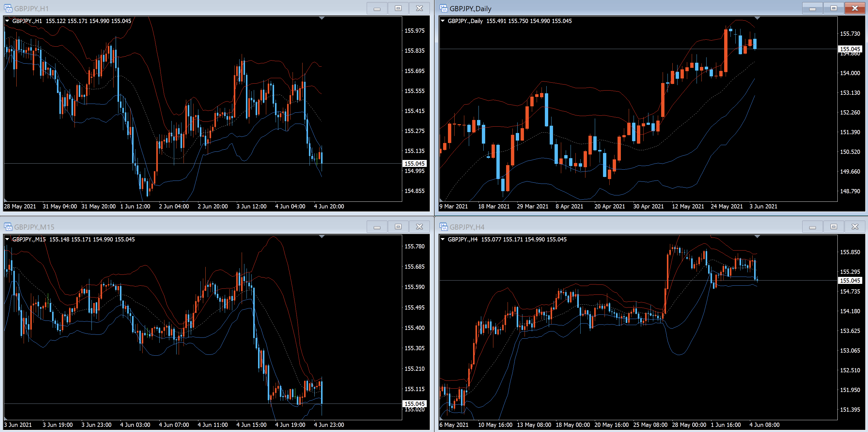The width and height of the screenshot is (868, 432).
Task: Click the GBPJPY,H1 chart window icon
Action: pos(8,8)
